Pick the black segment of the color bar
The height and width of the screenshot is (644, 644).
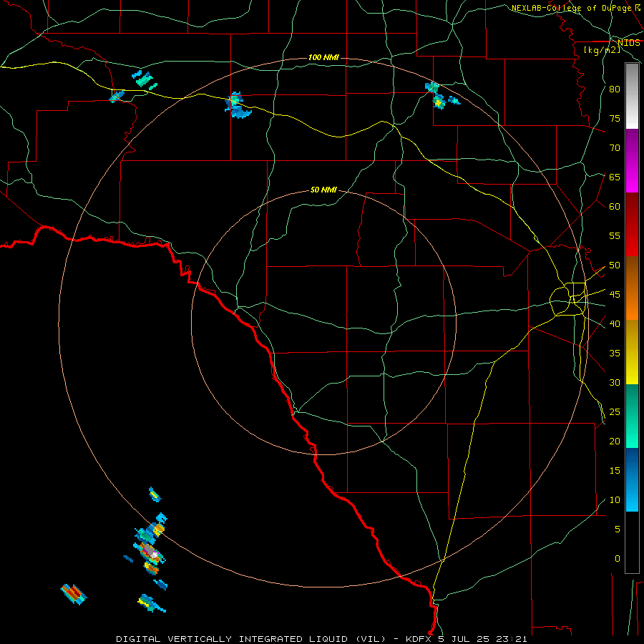pyautogui.click(x=632, y=542)
